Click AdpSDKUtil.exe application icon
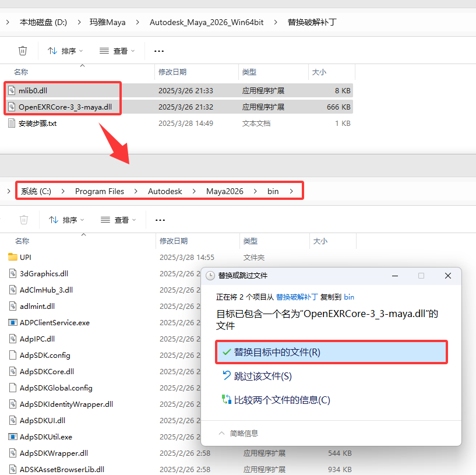 12,437
